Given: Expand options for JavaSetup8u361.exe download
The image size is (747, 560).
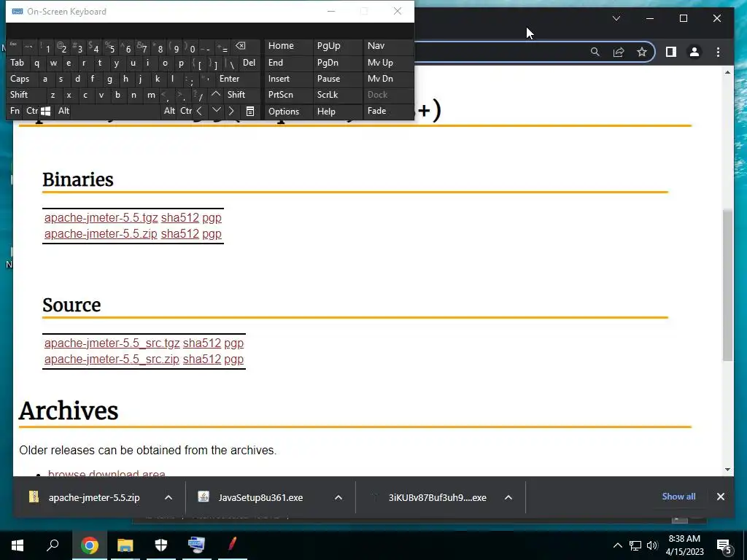Looking at the screenshot, I should [338, 497].
